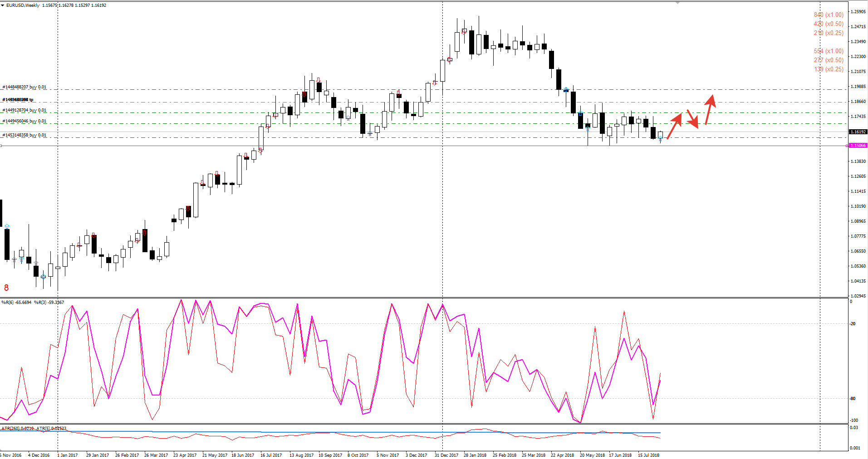Select the %R(6) -65.6694 indicator label
868x459 pixels.
tap(16, 303)
